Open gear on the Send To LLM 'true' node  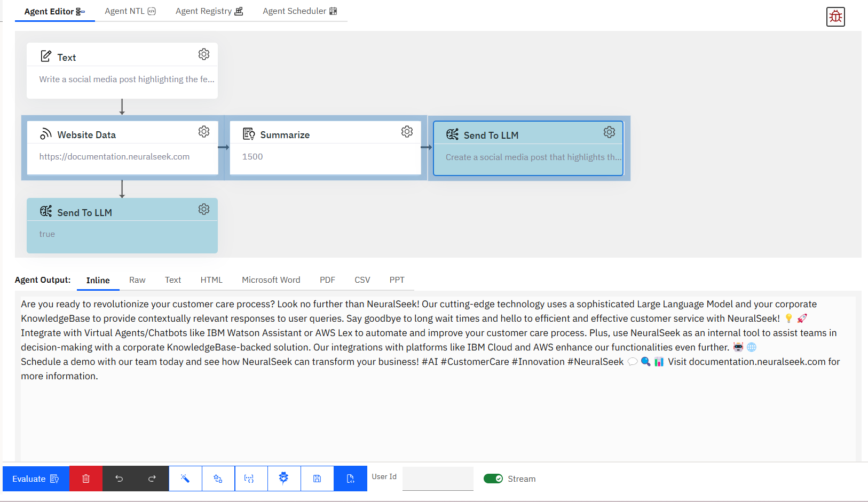[x=204, y=209]
